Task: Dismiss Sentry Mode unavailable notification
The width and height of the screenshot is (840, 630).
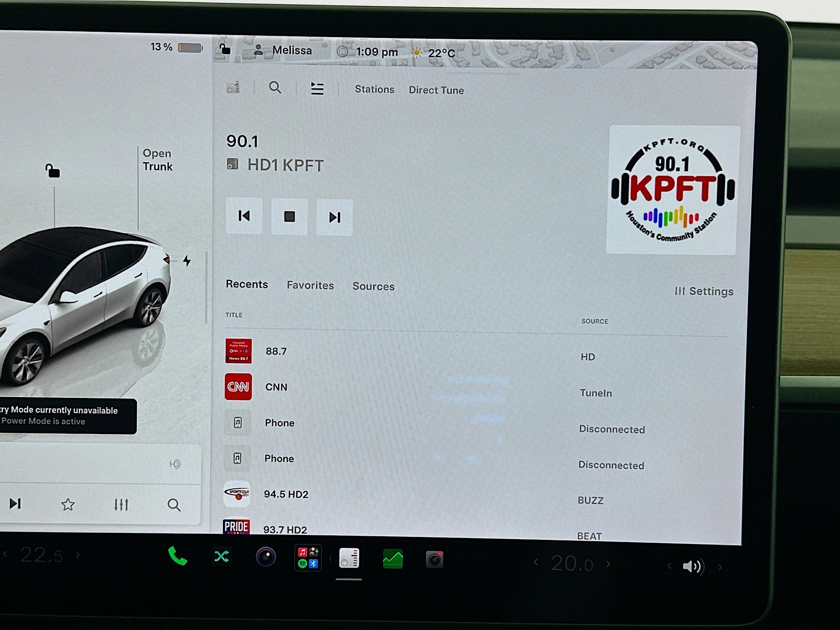Action: (68, 416)
